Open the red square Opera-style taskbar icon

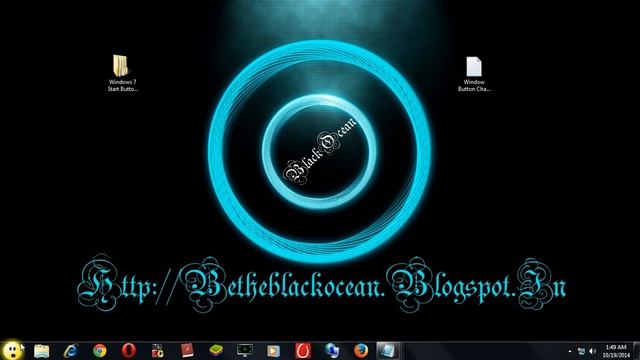point(303,351)
